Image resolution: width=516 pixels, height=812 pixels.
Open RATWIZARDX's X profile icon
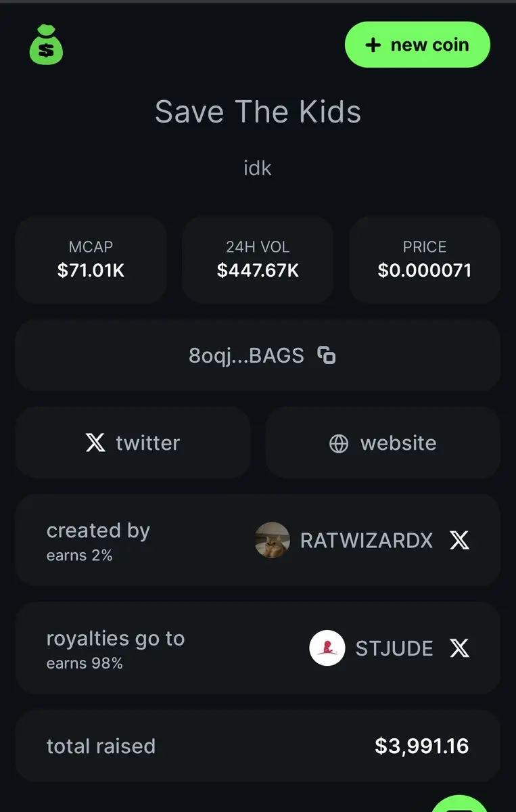[x=459, y=540]
